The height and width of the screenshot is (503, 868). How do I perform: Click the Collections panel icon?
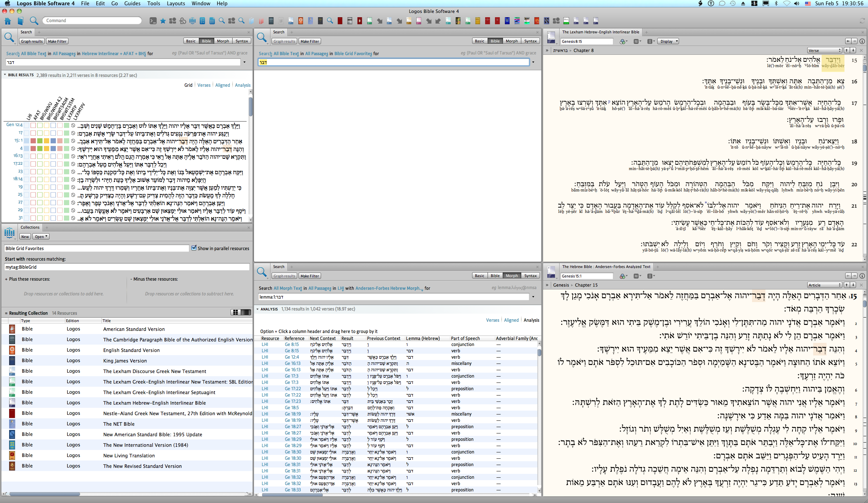pos(9,233)
